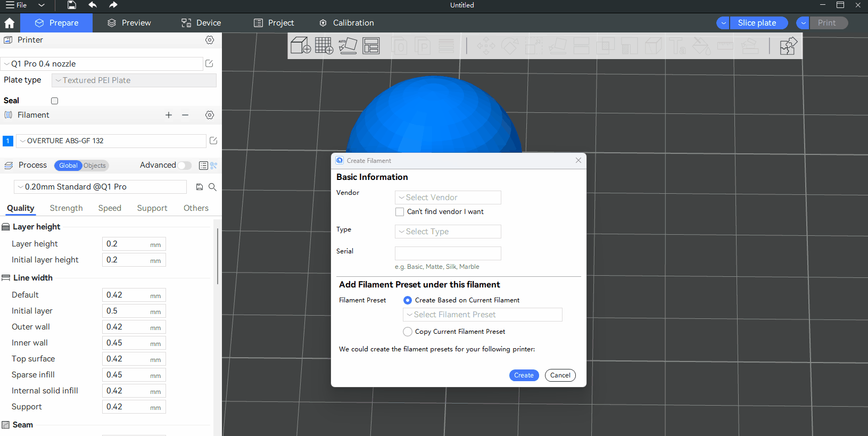Switch to the Calibration tab
Viewport: 868px width, 436px height.
pos(346,23)
